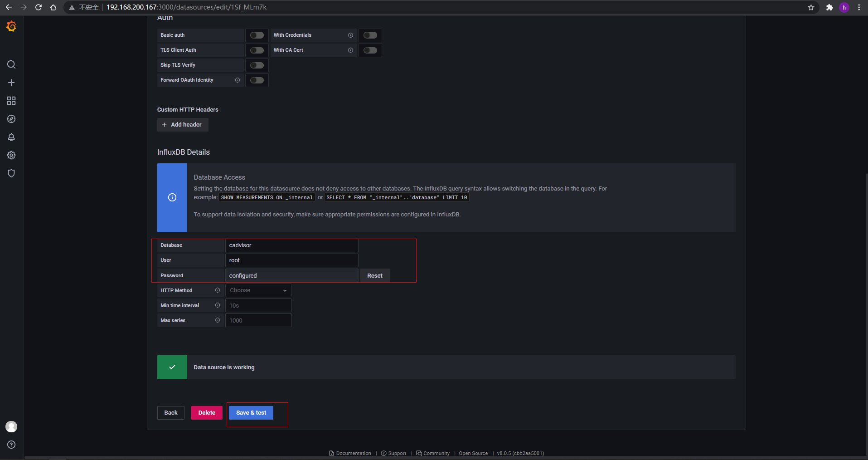Toggle the With Credentials switch
Viewport: 868px width, 460px height.
click(x=370, y=35)
